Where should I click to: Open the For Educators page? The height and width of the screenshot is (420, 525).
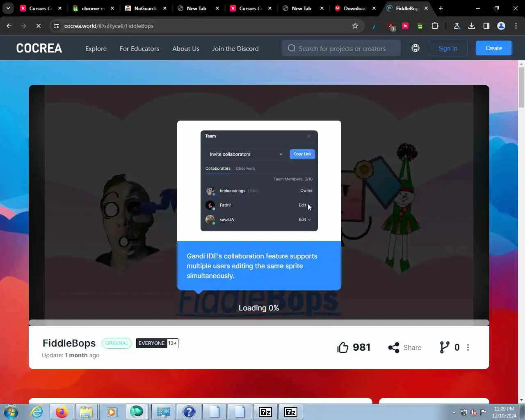click(139, 48)
